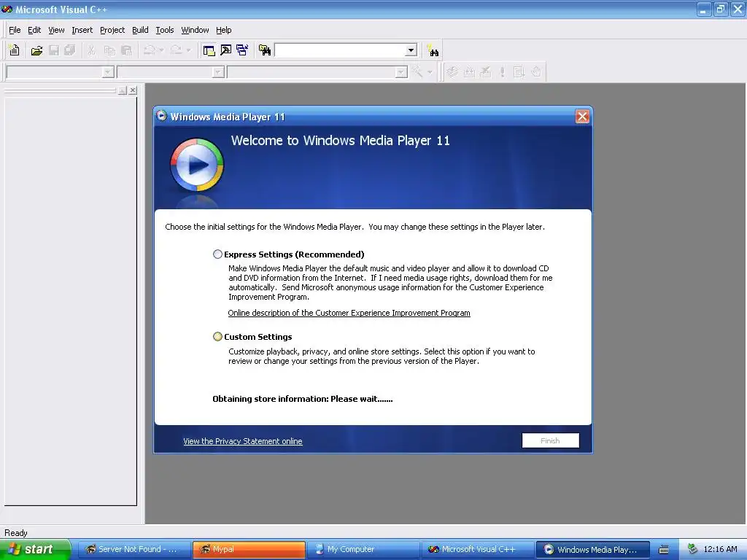Open the WizardBar class combo dropdown

[108, 72]
